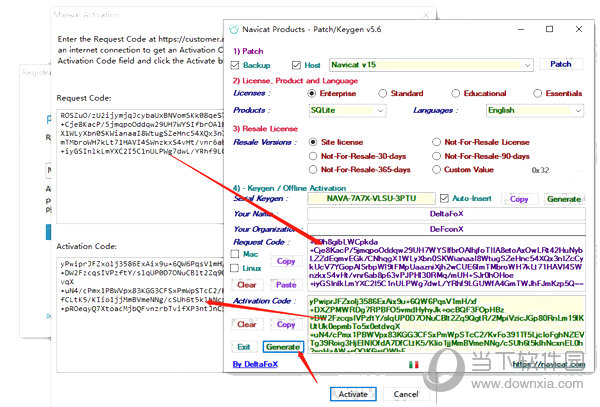Image resolution: width=600 pixels, height=407 pixels.
Task: Copy the serial keygen value
Action: 519,199
